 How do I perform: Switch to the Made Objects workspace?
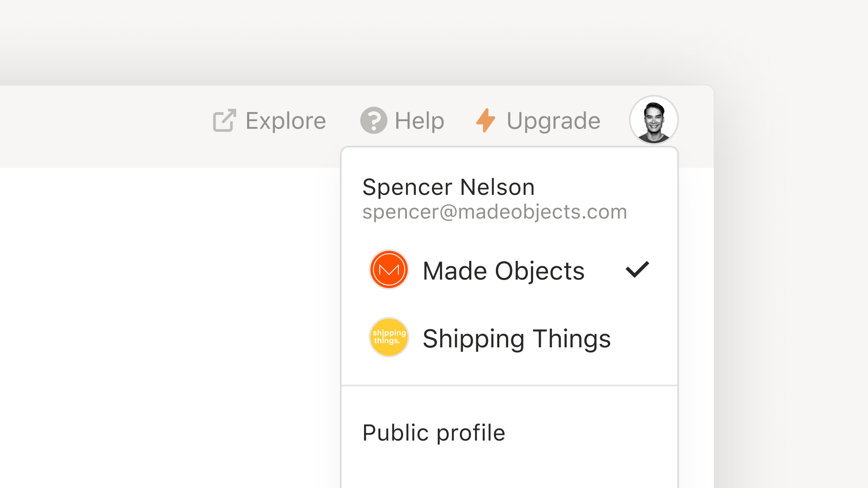point(509,270)
